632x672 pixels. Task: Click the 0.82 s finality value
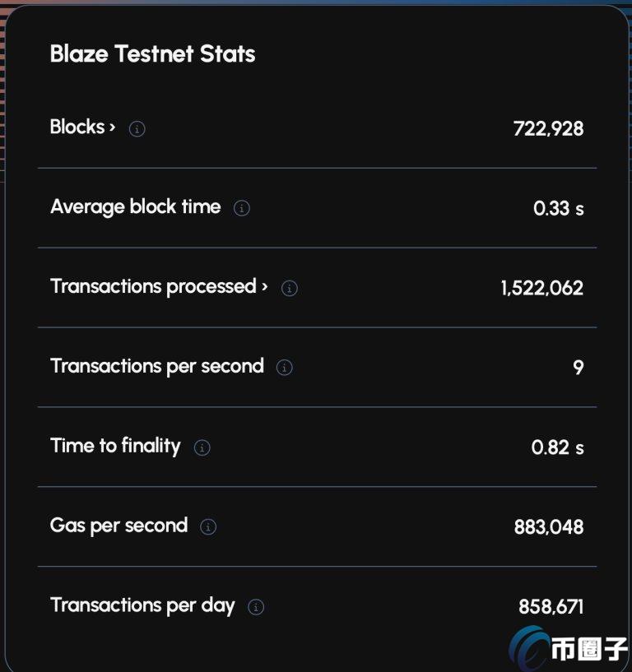click(557, 447)
